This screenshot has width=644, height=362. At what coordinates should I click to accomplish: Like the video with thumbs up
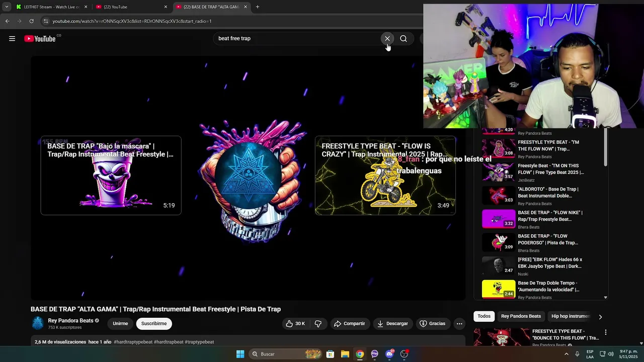click(x=295, y=324)
